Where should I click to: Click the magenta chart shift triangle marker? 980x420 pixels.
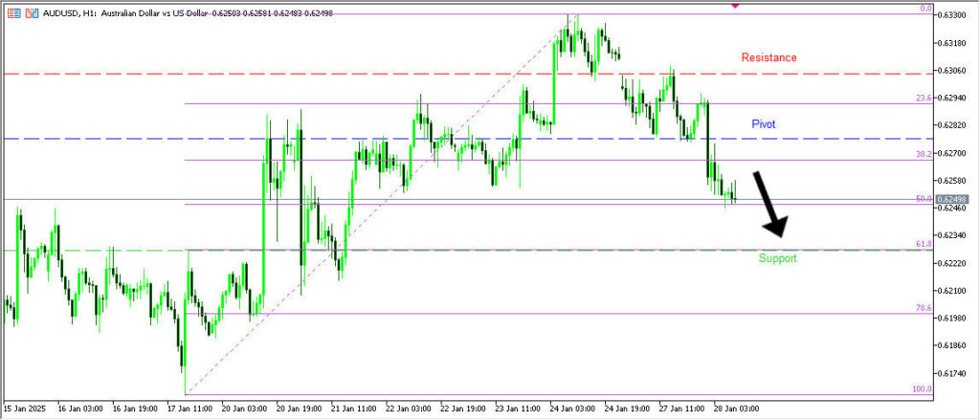tap(735, 6)
